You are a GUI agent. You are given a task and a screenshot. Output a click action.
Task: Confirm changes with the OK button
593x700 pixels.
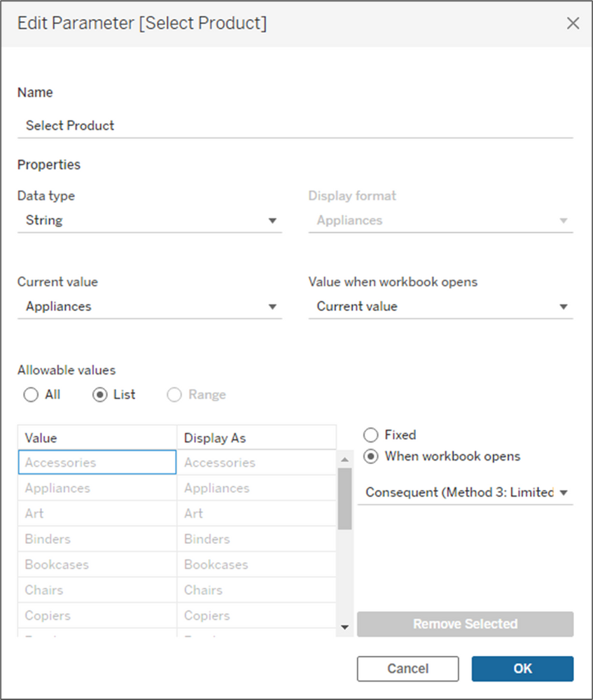click(522, 668)
